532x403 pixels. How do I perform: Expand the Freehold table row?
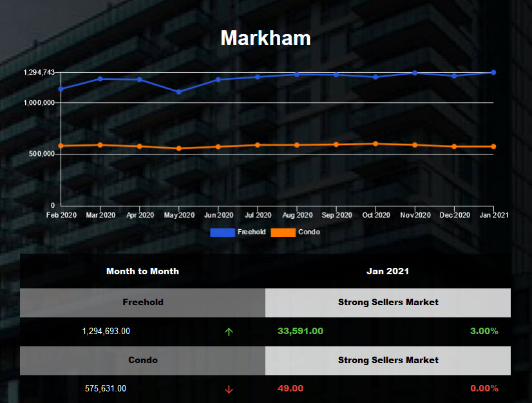click(143, 302)
